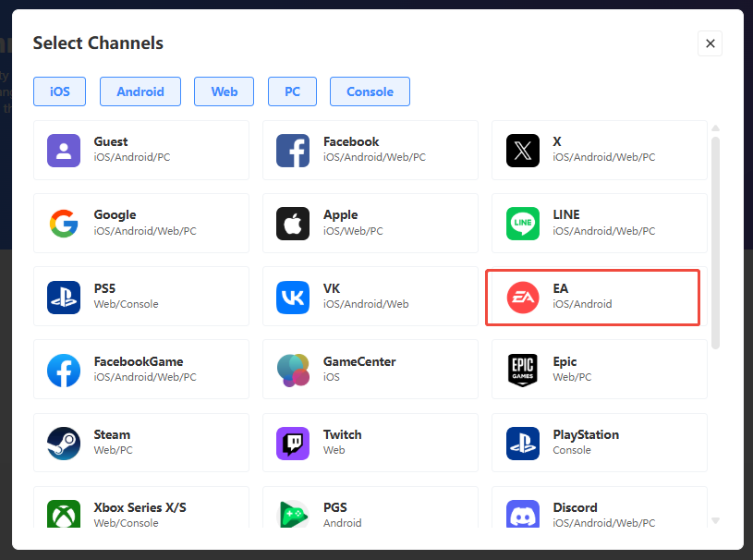Click the 'LINE' channel name text
Screen dimensions: 753x560
[566, 214]
